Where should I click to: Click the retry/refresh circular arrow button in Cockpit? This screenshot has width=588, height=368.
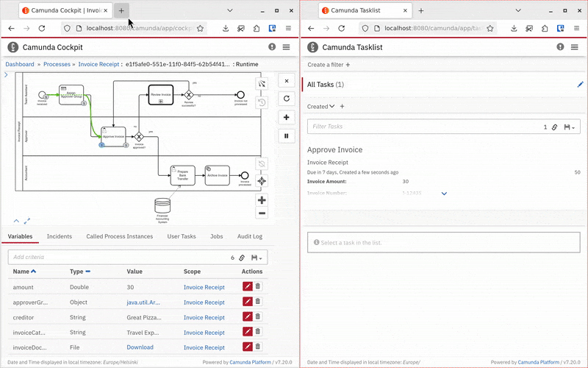coord(287,99)
